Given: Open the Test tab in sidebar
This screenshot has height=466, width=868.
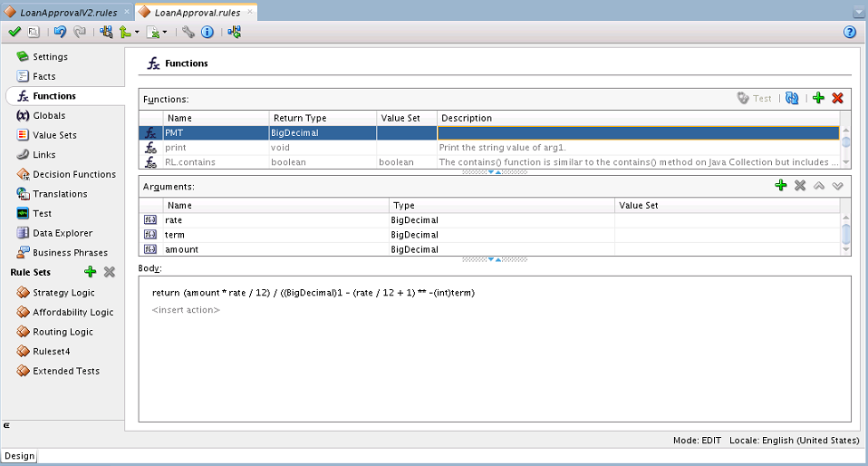Looking at the screenshot, I should [42, 213].
